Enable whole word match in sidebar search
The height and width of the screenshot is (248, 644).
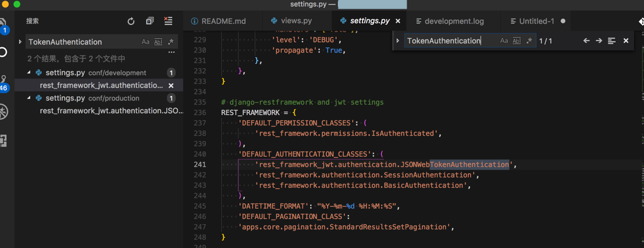158,42
